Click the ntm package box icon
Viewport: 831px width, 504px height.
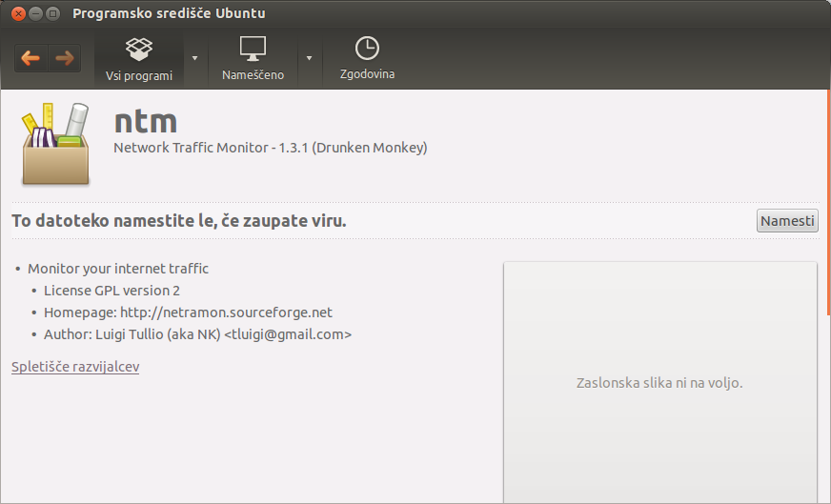point(55,144)
